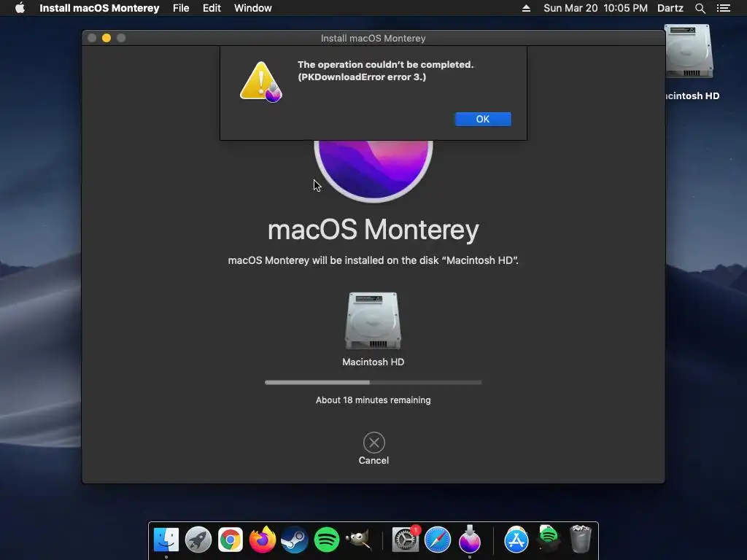Click the Dartz user name in menu bar
The image size is (747, 560).
click(670, 8)
